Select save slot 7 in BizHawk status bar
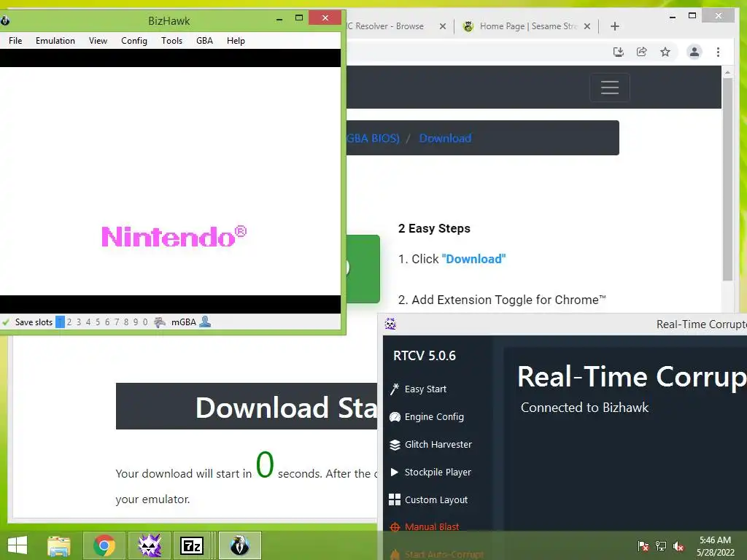747x560 pixels. [117, 322]
